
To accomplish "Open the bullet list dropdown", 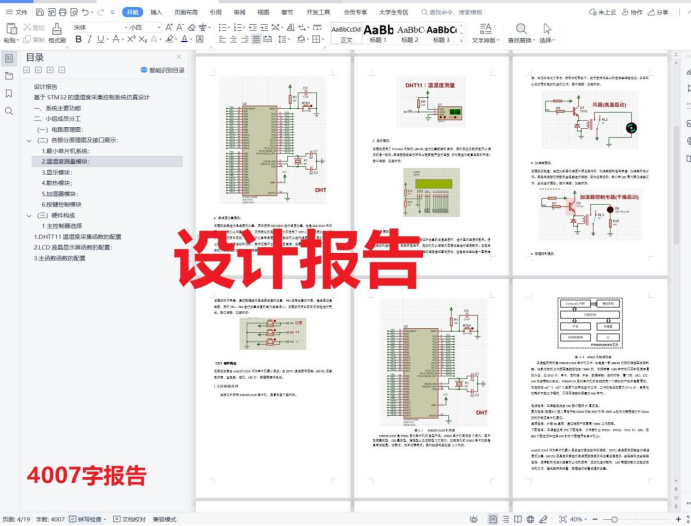I will tap(229, 27).
